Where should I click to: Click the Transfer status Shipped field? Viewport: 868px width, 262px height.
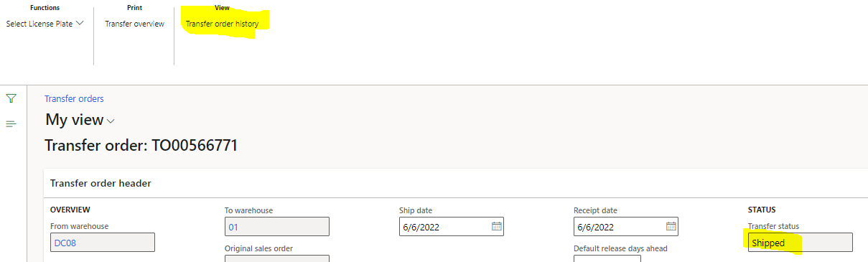801,243
